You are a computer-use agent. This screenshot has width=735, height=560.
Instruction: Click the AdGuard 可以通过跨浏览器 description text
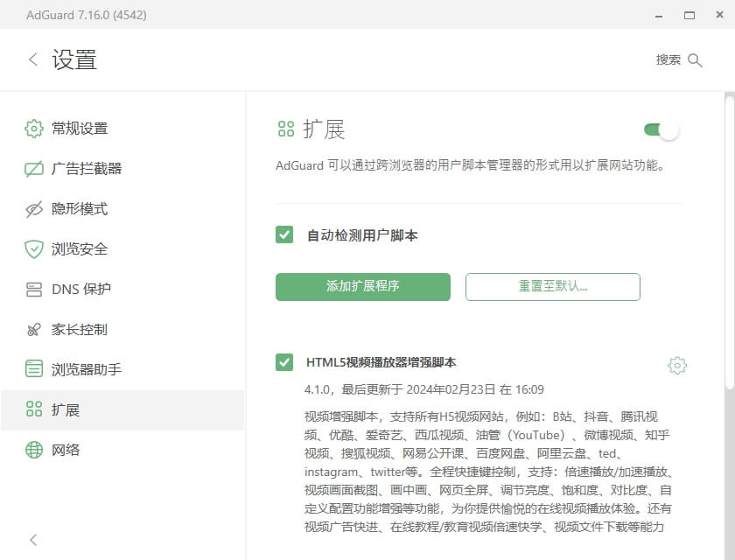[471, 165]
